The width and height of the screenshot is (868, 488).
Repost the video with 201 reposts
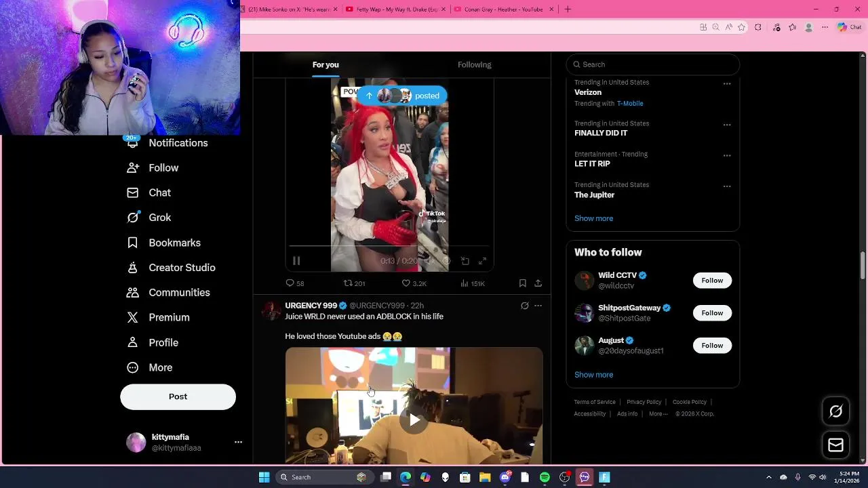coord(354,283)
